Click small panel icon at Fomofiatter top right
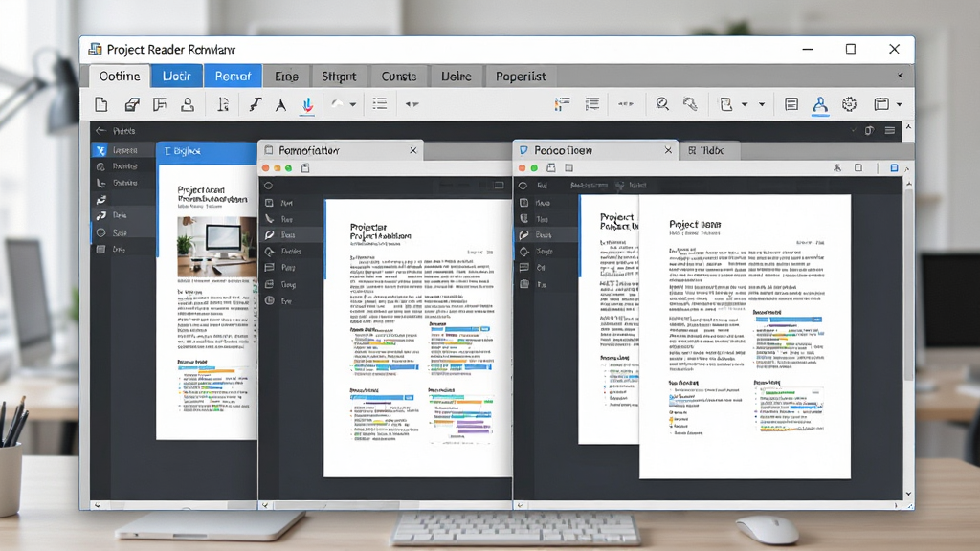This screenshot has width=980, height=551. coord(499,186)
